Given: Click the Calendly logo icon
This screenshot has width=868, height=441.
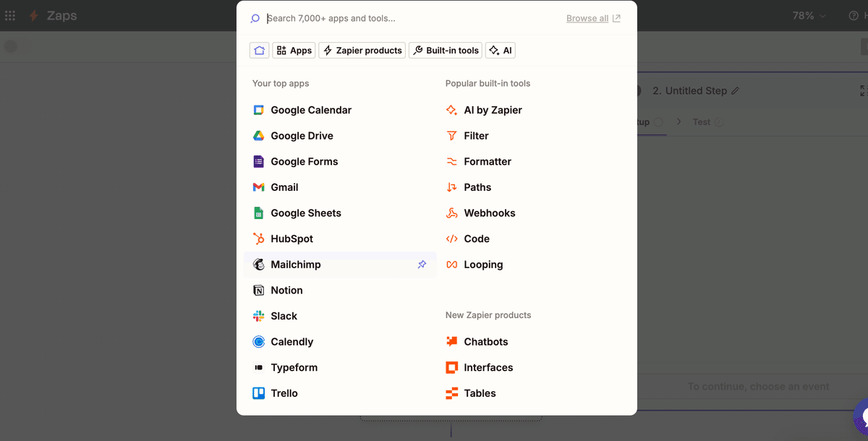Looking at the screenshot, I should tap(258, 342).
